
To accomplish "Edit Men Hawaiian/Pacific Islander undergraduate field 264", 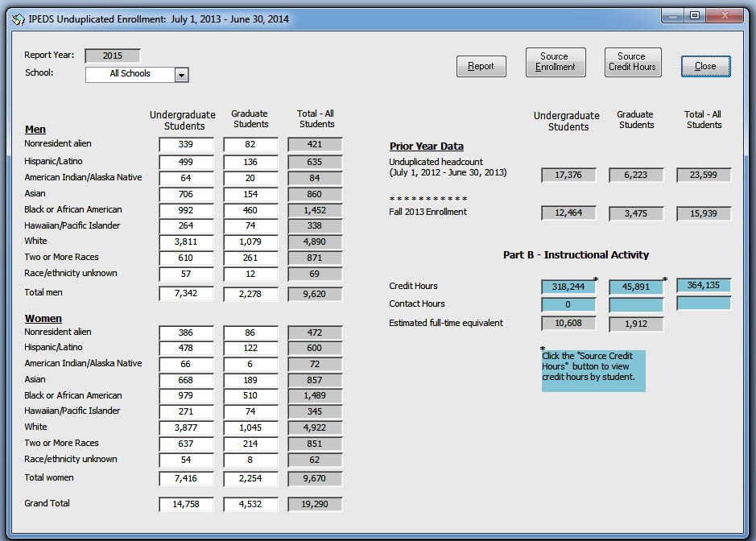I will 186,226.
